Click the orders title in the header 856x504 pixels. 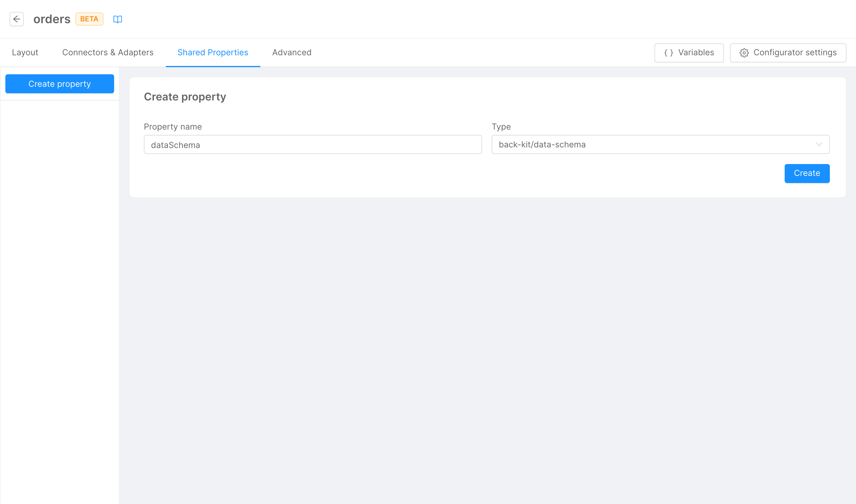click(x=52, y=19)
